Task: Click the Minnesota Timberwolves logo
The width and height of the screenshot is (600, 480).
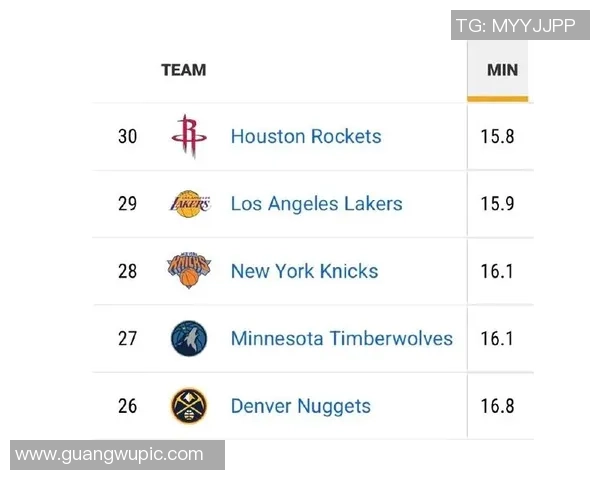Action: 189,338
